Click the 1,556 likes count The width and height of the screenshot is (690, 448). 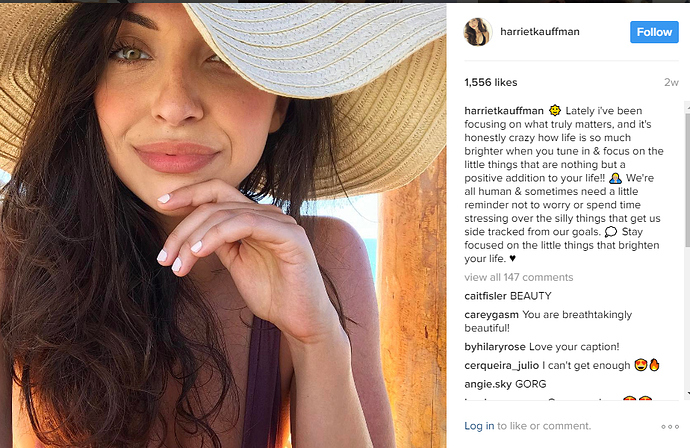(491, 82)
